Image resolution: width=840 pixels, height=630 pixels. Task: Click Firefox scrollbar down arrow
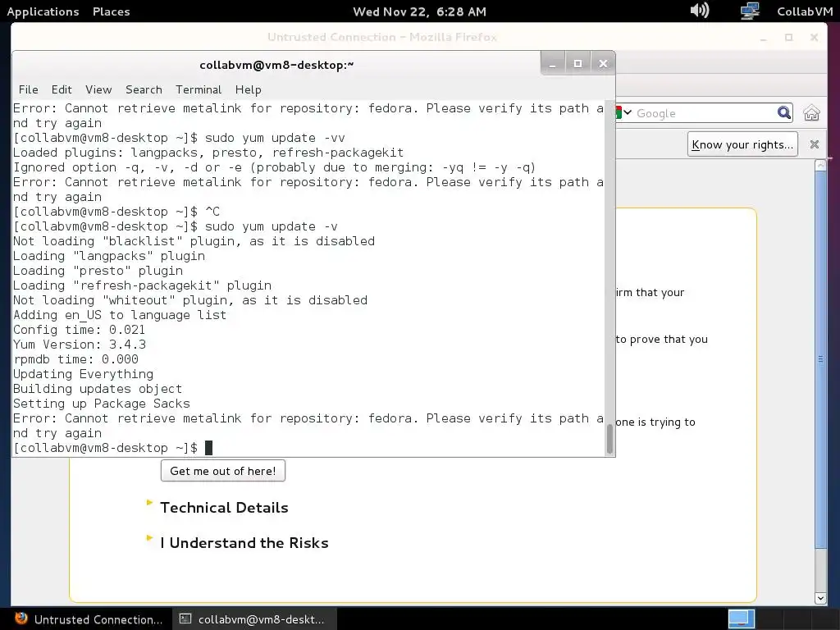[820, 598]
